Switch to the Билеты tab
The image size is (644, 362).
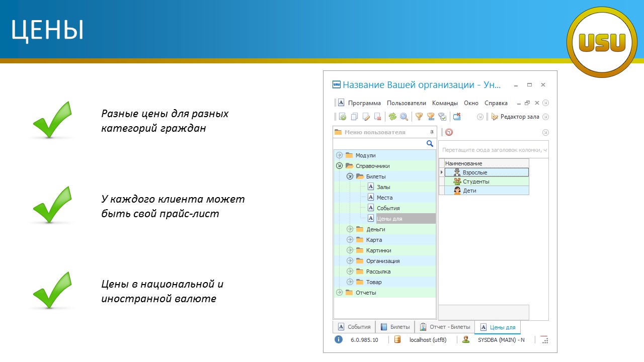(395, 327)
